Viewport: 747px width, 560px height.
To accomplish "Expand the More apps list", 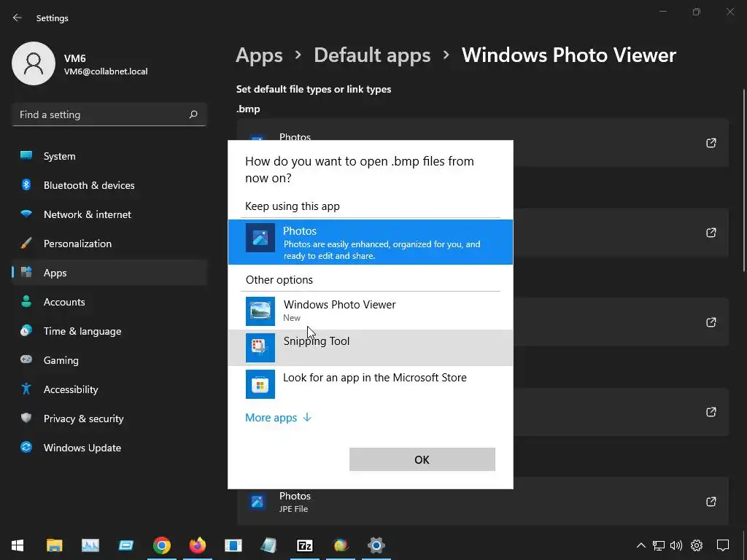I will 278,418.
